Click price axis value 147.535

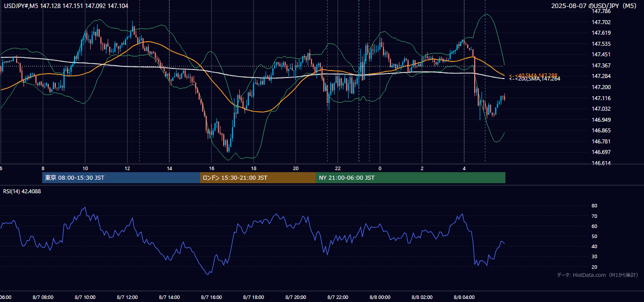coord(601,44)
